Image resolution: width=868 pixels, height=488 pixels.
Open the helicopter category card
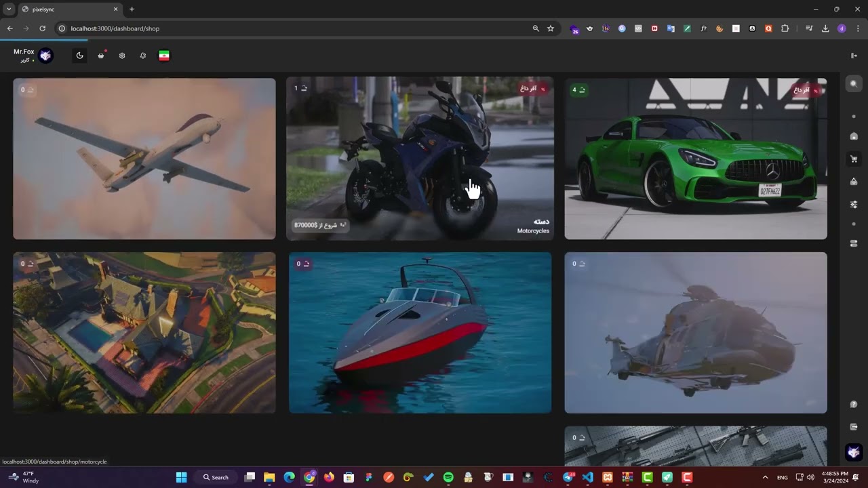[x=696, y=333]
